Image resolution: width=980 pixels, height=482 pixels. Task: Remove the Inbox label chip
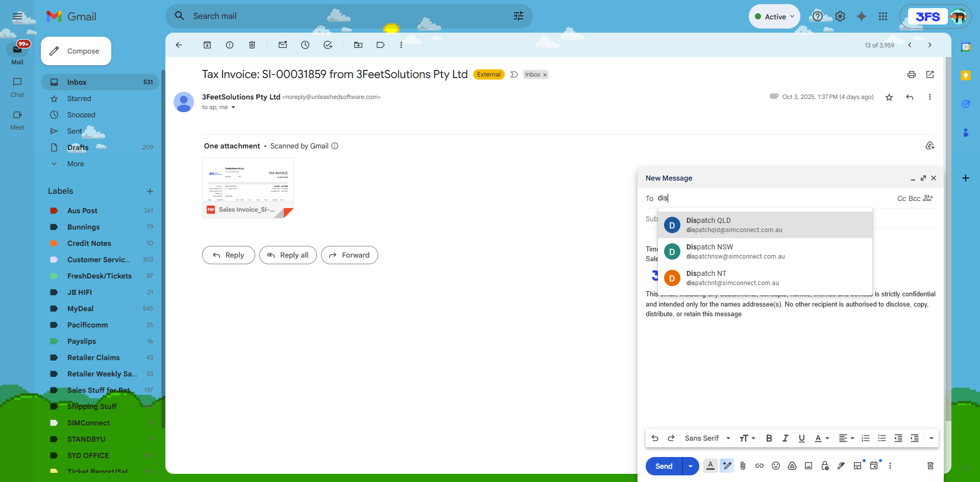tap(545, 74)
